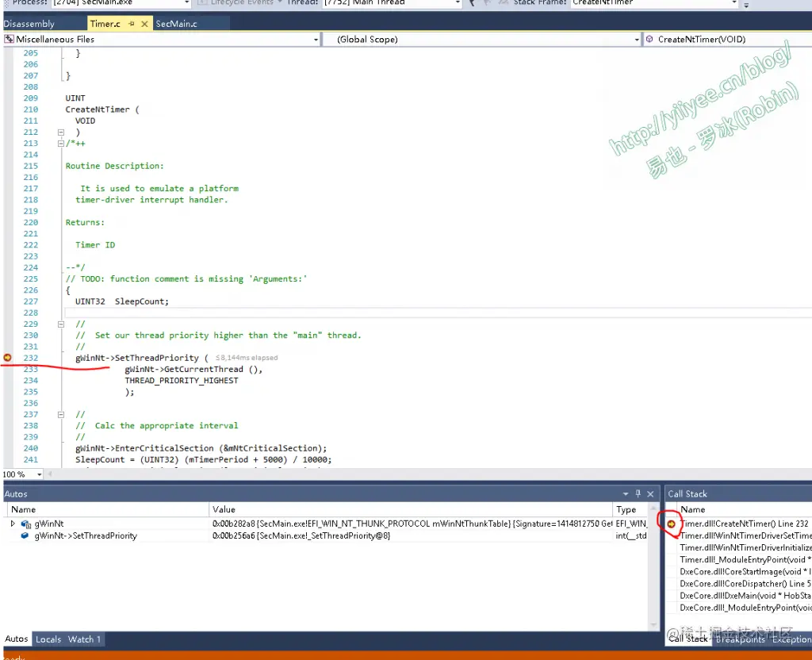Open the Thread Main Thread dropdown
This screenshot has width=812, height=660.
pos(458,2)
